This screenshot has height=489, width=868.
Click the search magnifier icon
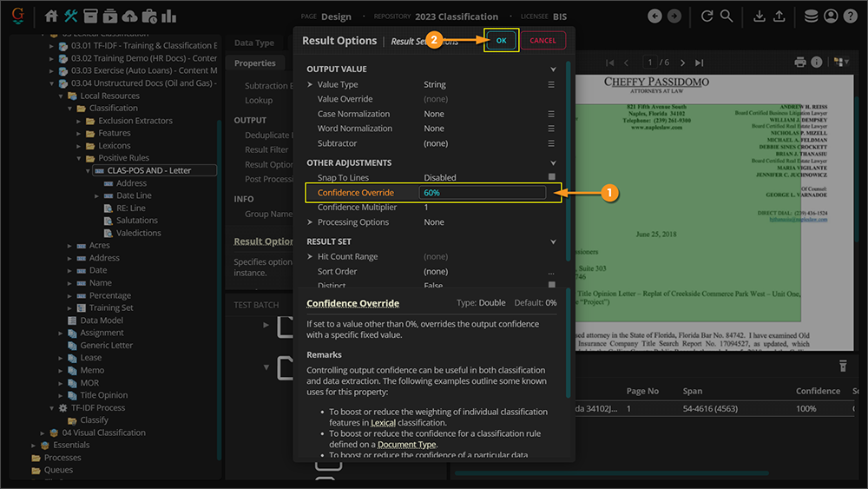pyautogui.click(x=727, y=16)
